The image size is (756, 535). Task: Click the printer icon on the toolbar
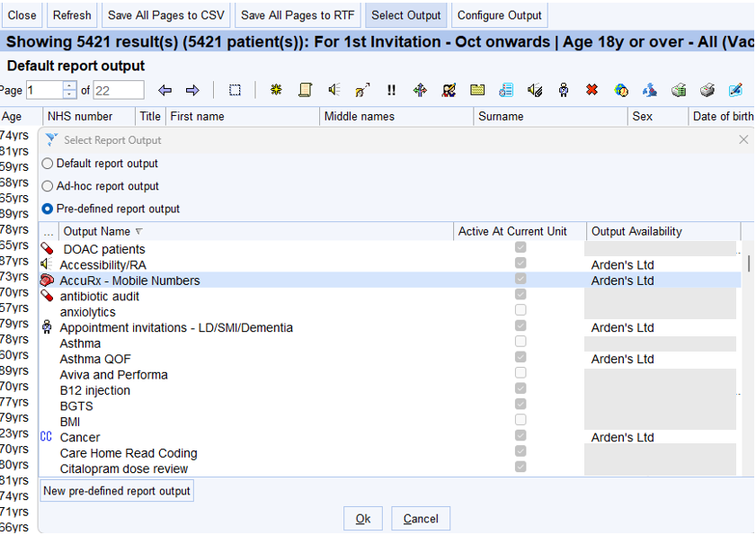(707, 90)
